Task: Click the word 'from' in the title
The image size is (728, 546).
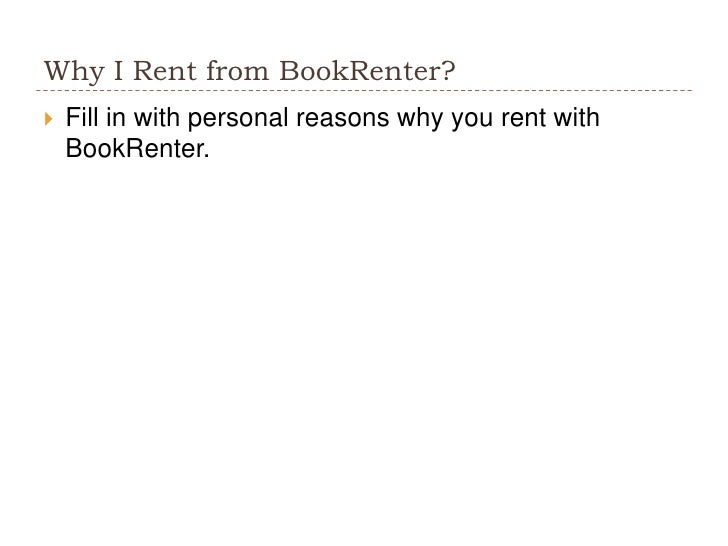Action: coord(238,71)
